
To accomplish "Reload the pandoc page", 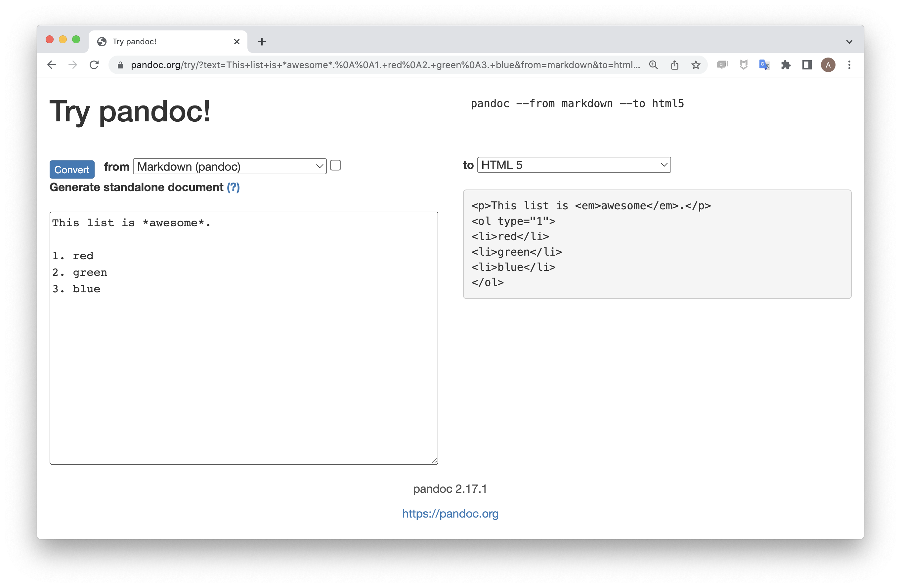I will (x=94, y=65).
